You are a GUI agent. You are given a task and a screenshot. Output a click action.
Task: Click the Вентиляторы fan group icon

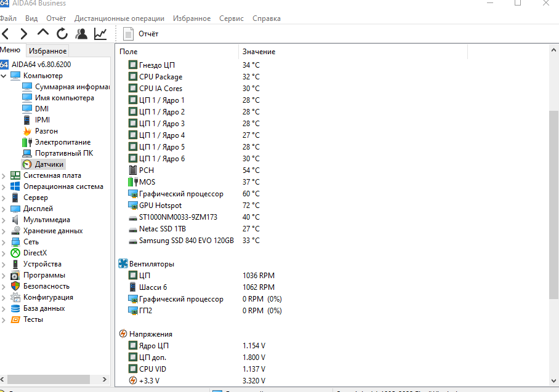123,264
